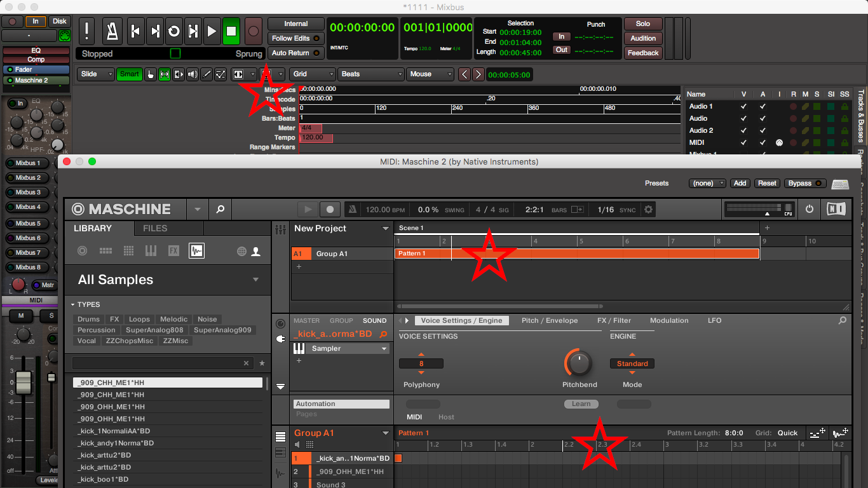Open Maschine mixer view icon beside New Project
Image resolution: width=868 pixels, height=488 pixels.
click(280, 229)
